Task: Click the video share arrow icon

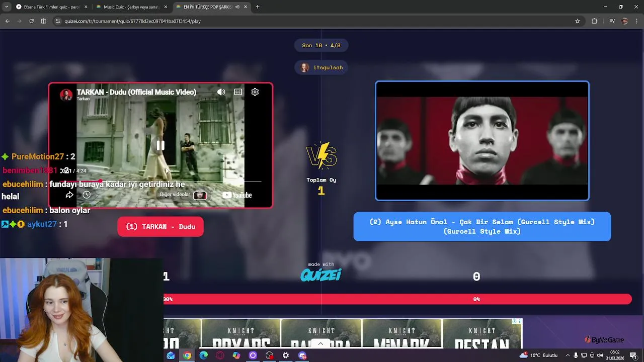Action: pos(69,195)
